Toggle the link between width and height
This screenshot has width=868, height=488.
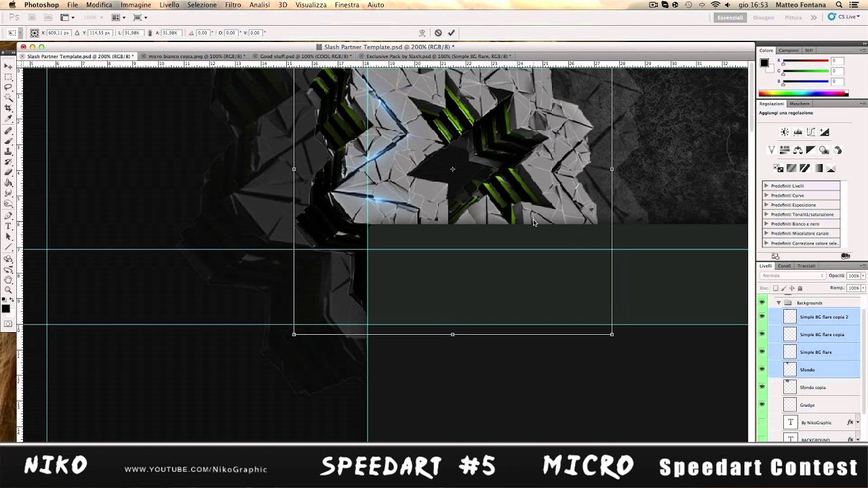pos(149,33)
